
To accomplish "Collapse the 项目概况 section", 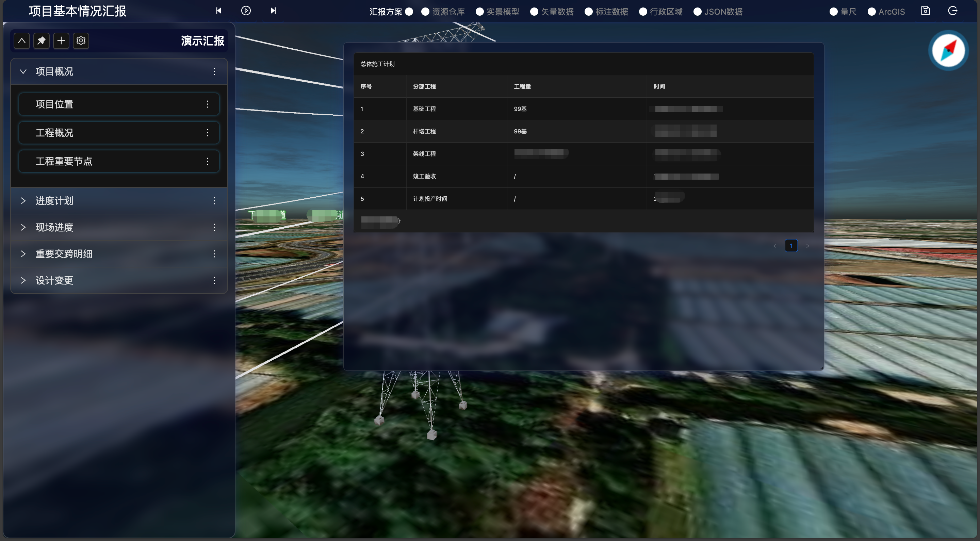I will pos(23,71).
